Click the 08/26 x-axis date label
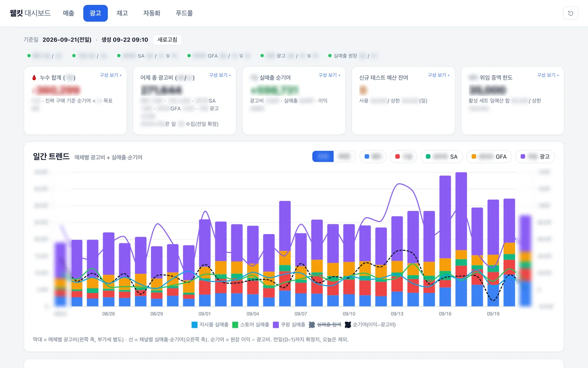The image size is (588, 368). click(x=108, y=314)
